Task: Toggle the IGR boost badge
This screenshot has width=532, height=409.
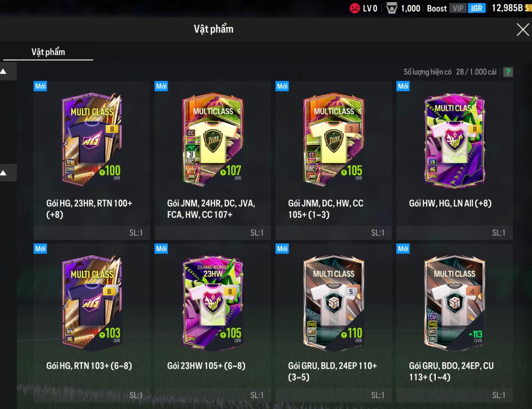Action: 477,8
